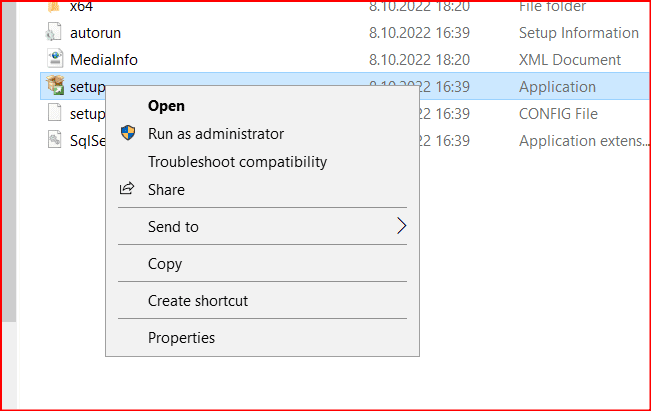651x411 pixels.
Task: Select the MediaInfo file name
Action: [104, 60]
